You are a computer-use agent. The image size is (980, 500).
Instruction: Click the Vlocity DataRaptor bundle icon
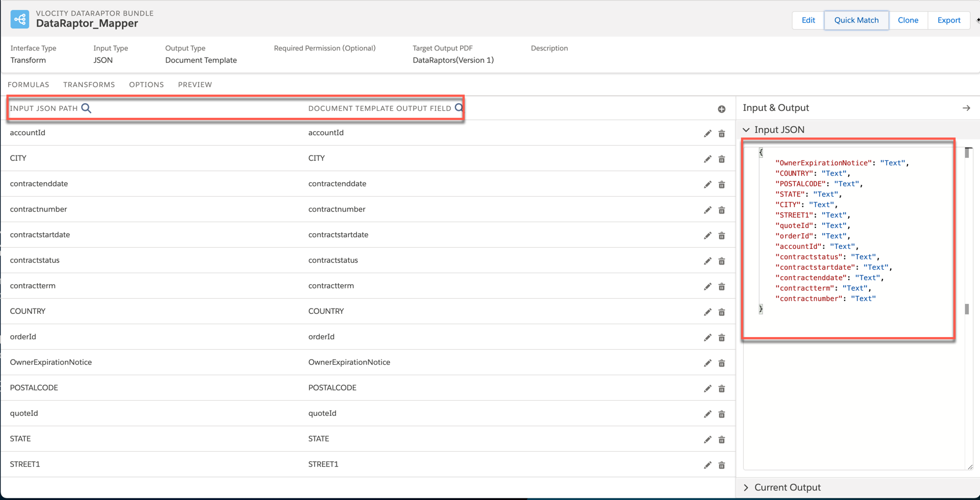pos(20,19)
